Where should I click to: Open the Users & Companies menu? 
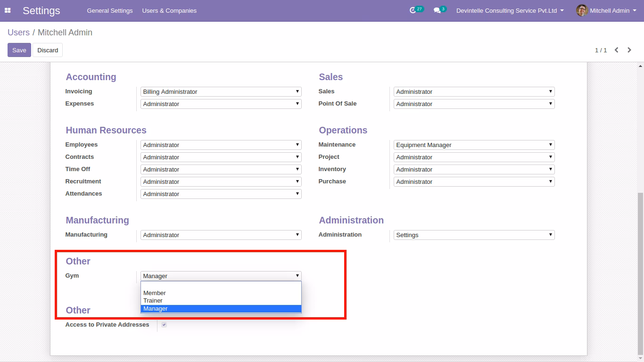click(169, 10)
